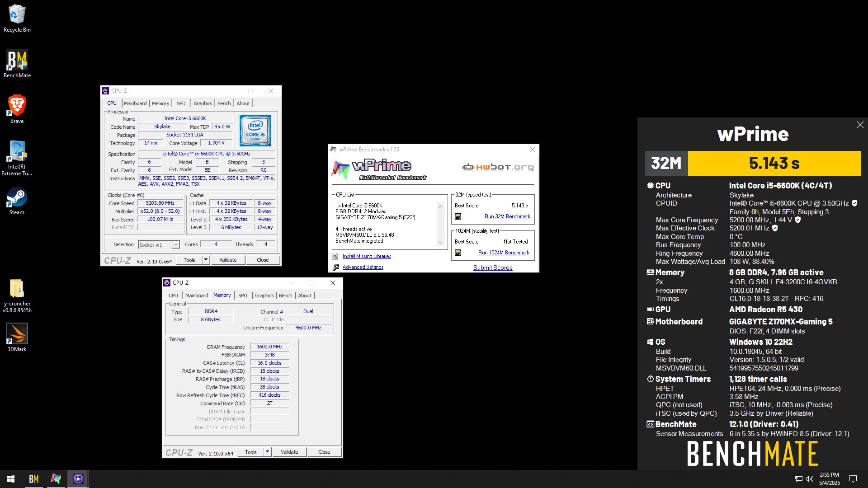Image resolution: width=868 pixels, height=488 pixels.
Task: Open Bench tab in top CPU-Z window
Action: (x=224, y=103)
